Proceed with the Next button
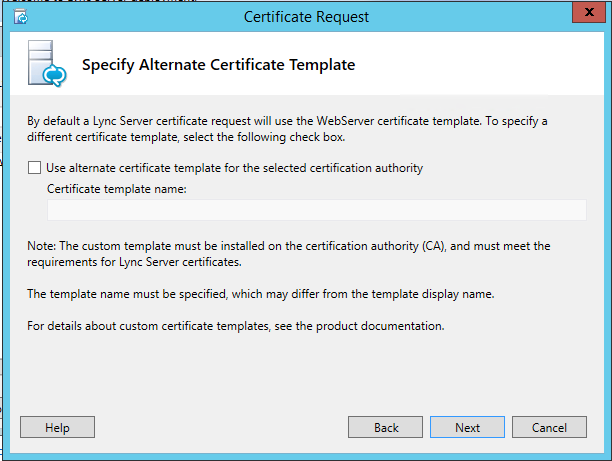The height and width of the screenshot is (461, 612). point(467,427)
